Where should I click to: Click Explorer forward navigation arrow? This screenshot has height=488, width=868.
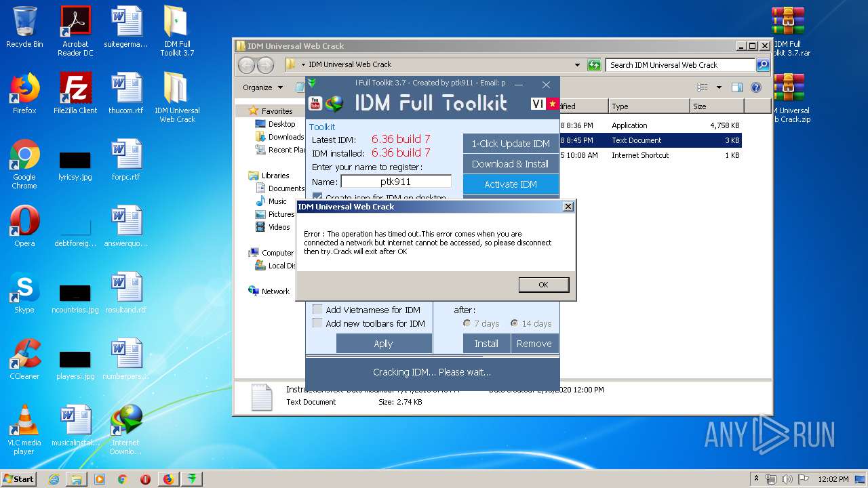265,65
